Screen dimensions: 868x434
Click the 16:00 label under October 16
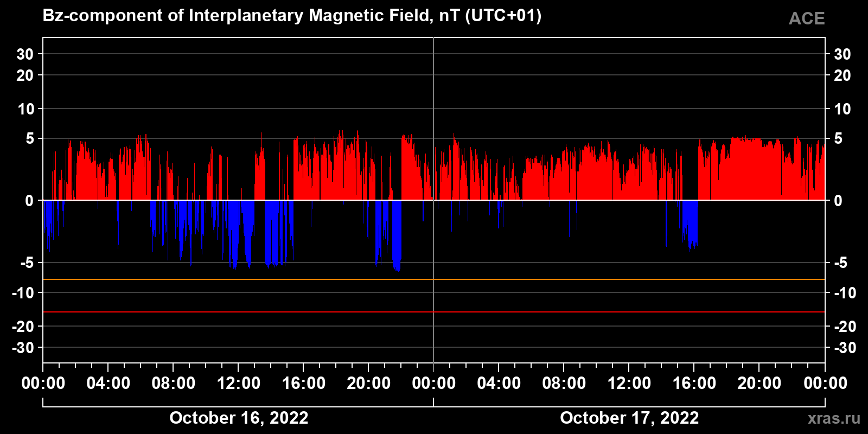304,384
